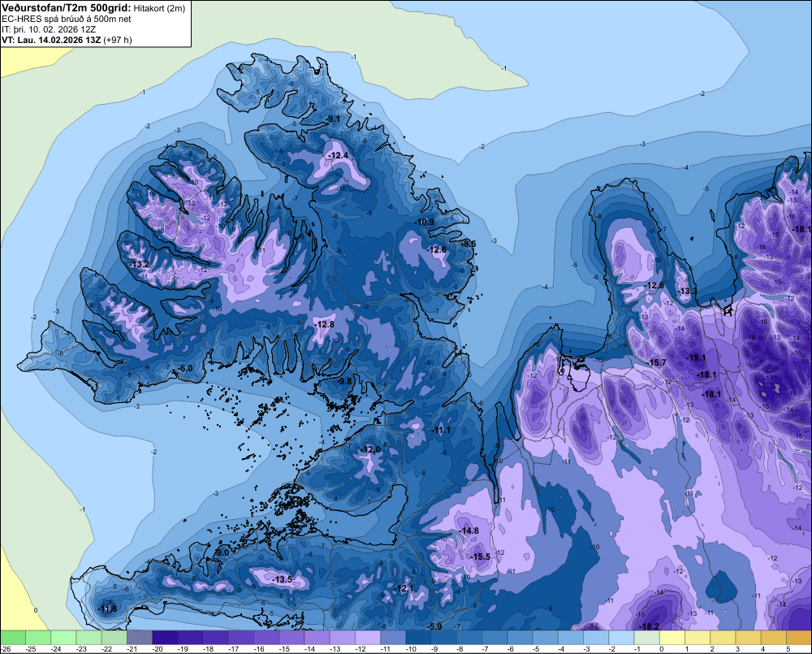Click the legend swatch labeled 3
The height and width of the screenshot is (654, 812).
click(x=749, y=637)
